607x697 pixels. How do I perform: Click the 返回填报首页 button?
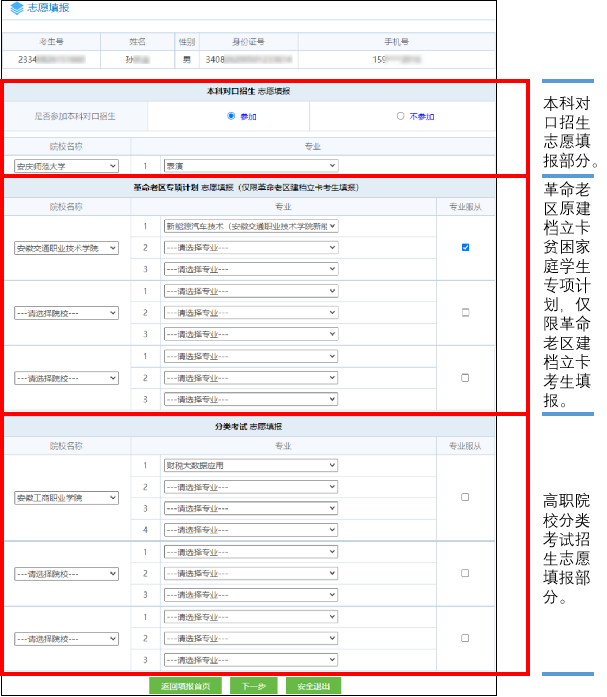tap(185, 686)
